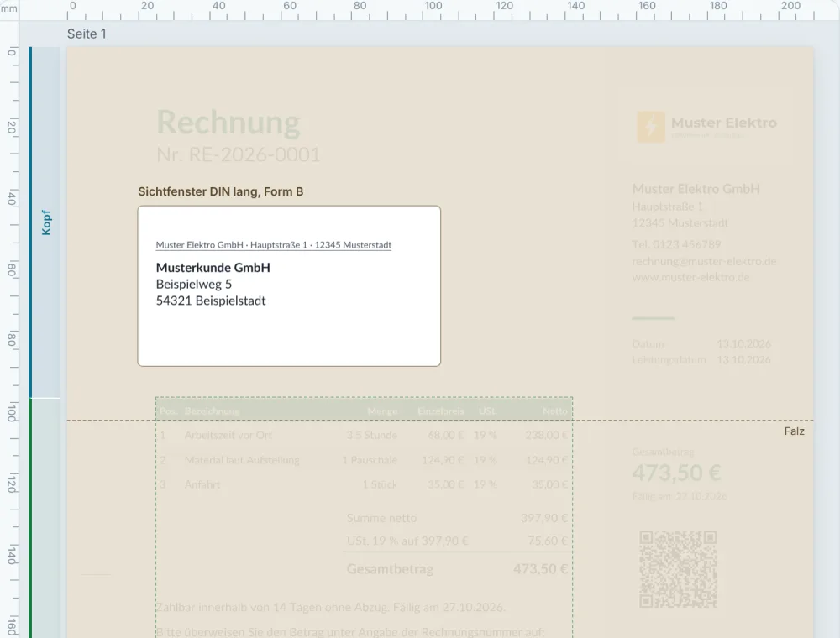Select the row Arbeitszeit vor Ort
The height and width of the screenshot is (638, 840).
(x=365, y=435)
